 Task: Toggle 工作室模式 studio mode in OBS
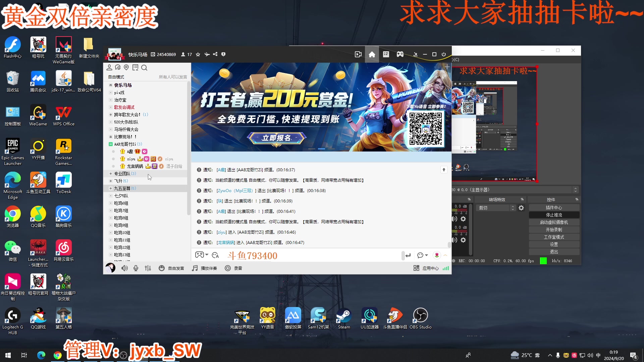click(x=554, y=237)
